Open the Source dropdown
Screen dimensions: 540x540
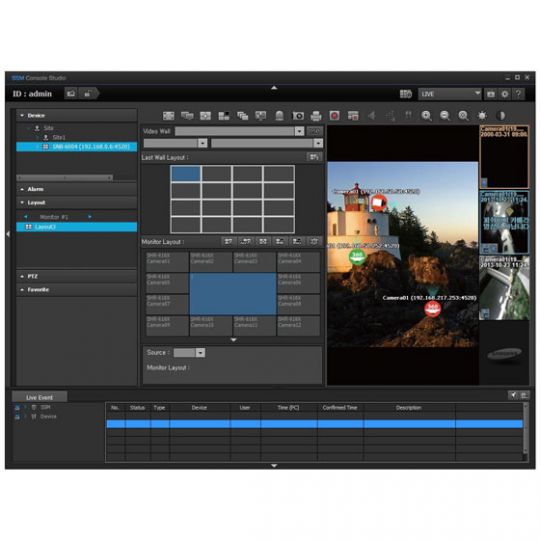coord(189,353)
